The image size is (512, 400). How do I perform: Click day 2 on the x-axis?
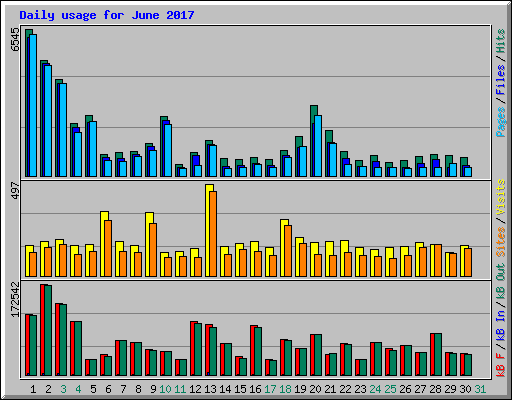coord(48,389)
